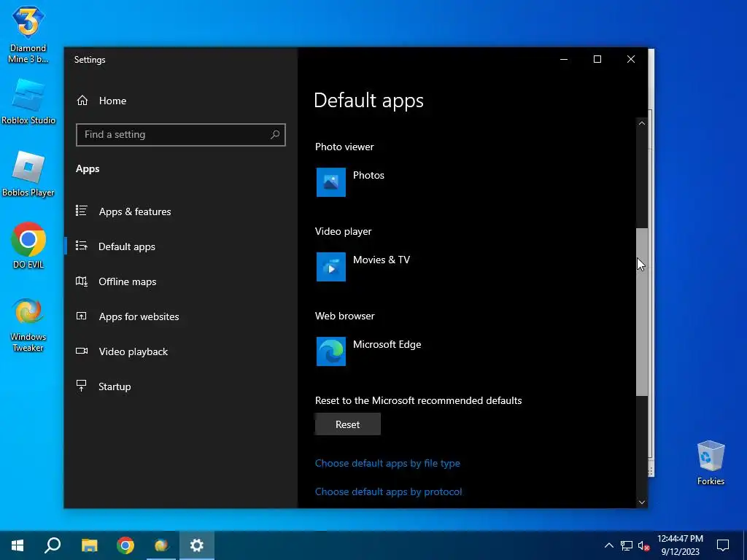Minimize the Settings window
The image size is (747, 560).
[564, 59]
